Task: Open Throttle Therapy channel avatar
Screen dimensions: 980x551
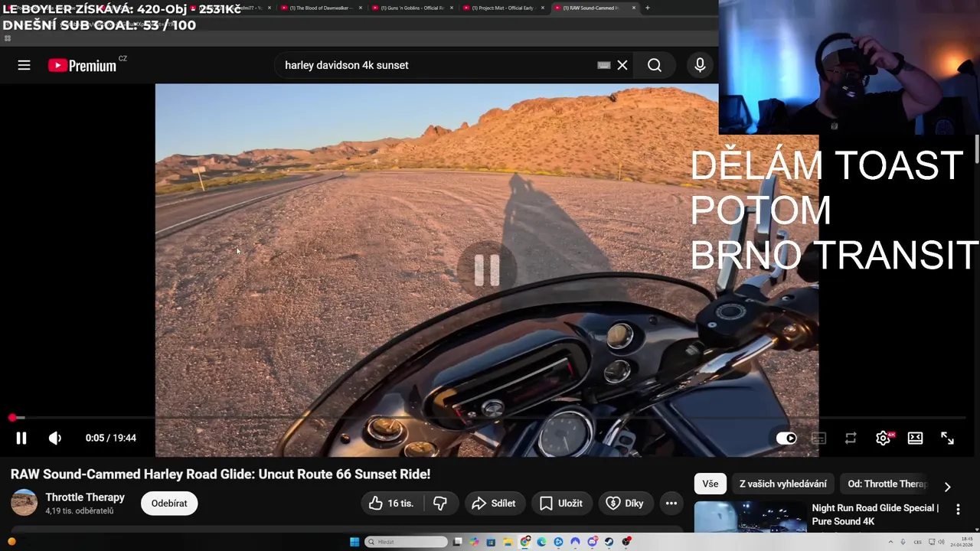Action: pos(24,502)
